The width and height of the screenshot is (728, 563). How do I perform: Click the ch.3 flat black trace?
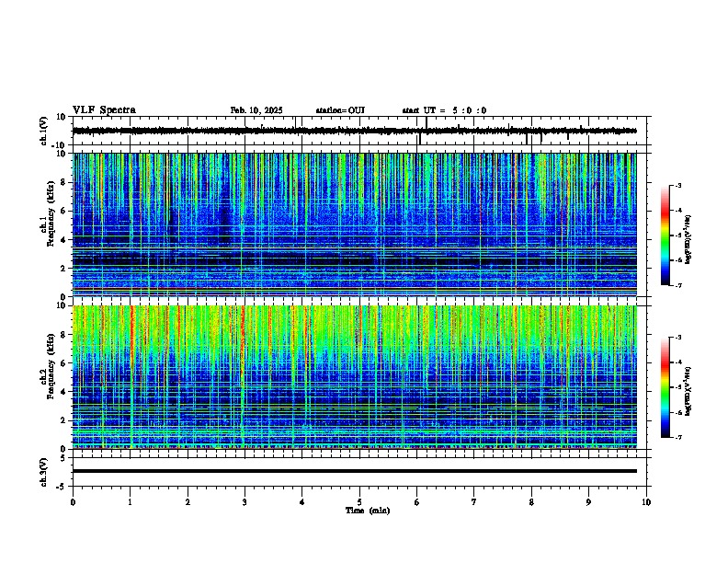pyautogui.click(x=354, y=471)
